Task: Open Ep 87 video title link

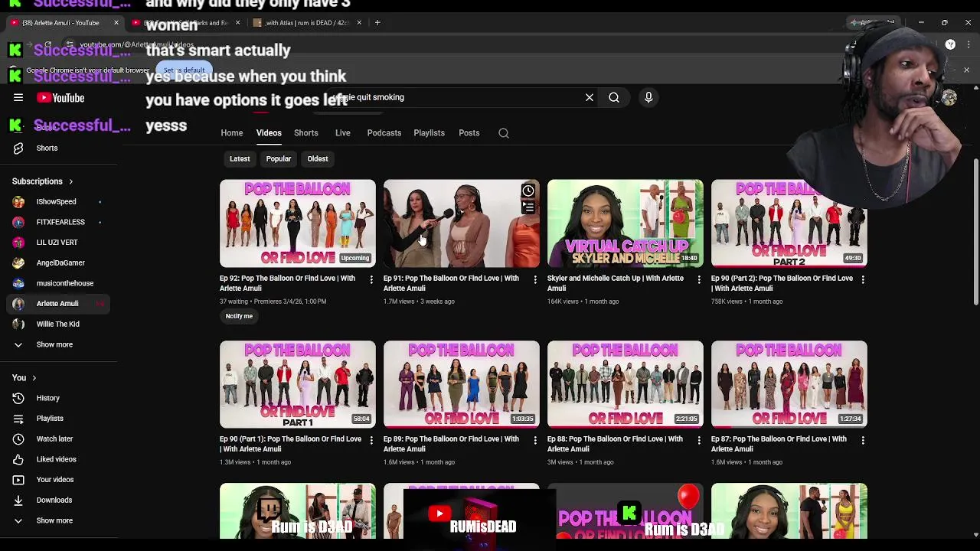Action: click(x=779, y=444)
